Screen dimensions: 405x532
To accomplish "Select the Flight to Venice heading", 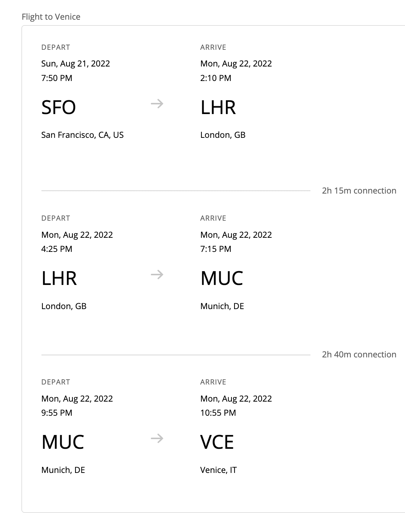I will (x=51, y=17).
